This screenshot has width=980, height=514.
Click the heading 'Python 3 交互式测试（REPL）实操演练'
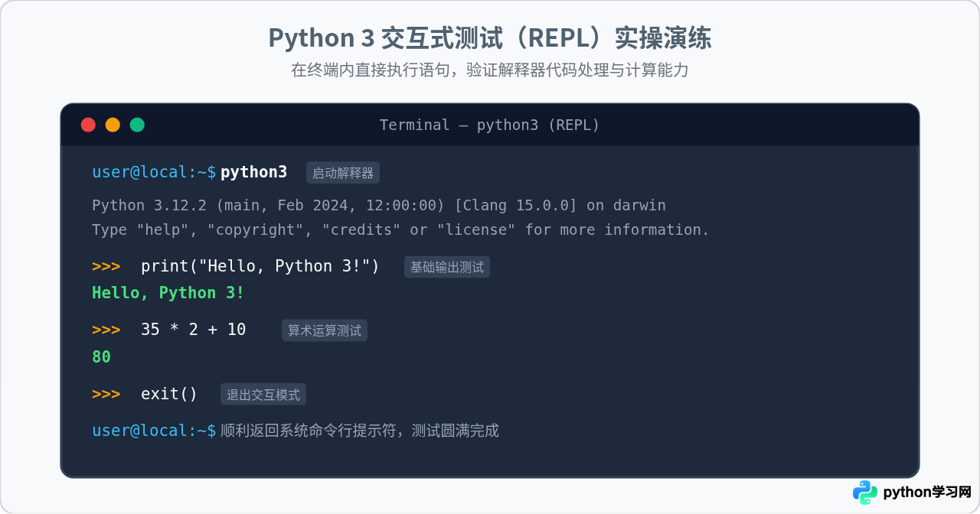pyautogui.click(x=490, y=37)
